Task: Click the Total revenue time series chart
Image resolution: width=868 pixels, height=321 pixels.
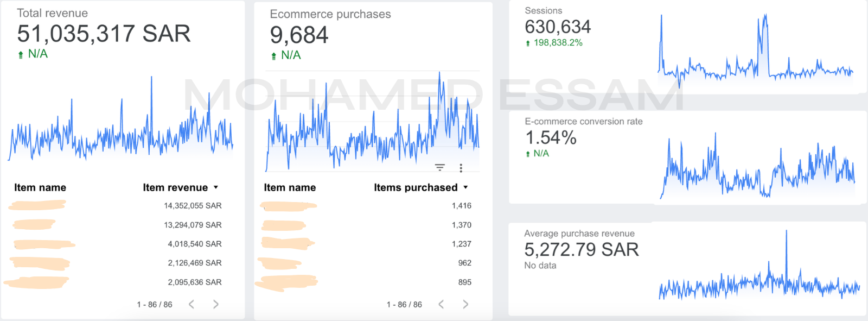Action: (120, 118)
